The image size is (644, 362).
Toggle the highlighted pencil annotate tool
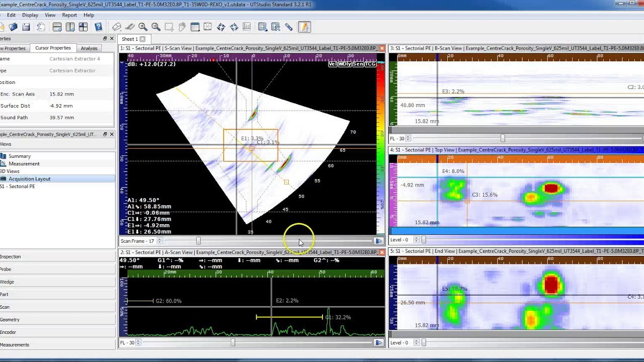pyautogui.click(x=304, y=27)
